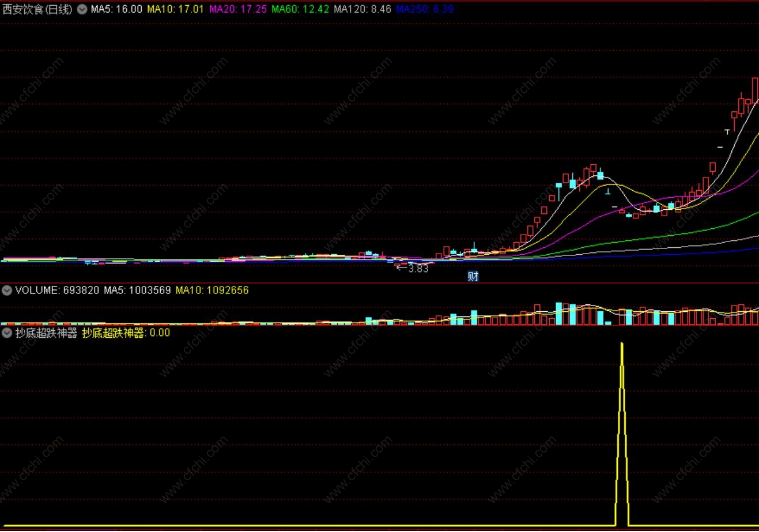Open the 抄底超跌神器 indicator dropdown arrow
This screenshot has height=532, width=759.
coord(7,333)
